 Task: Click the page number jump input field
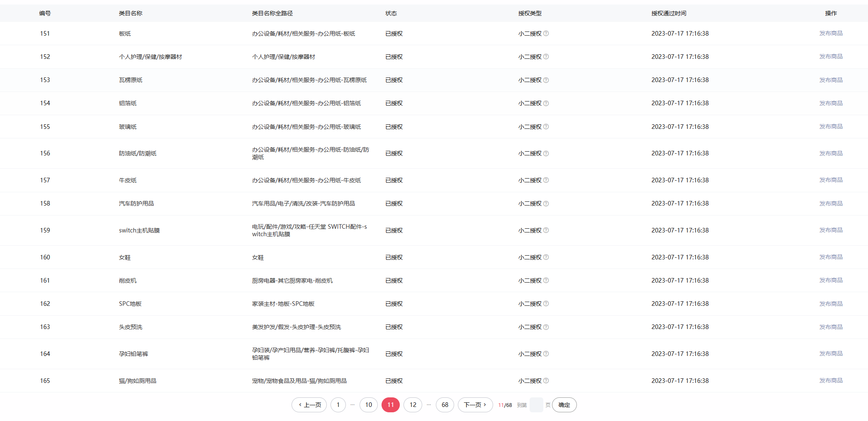tap(536, 405)
